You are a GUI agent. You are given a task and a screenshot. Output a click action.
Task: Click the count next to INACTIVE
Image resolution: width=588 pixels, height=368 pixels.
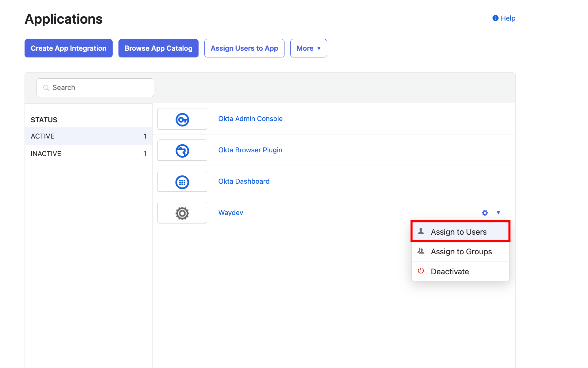(x=145, y=154)
